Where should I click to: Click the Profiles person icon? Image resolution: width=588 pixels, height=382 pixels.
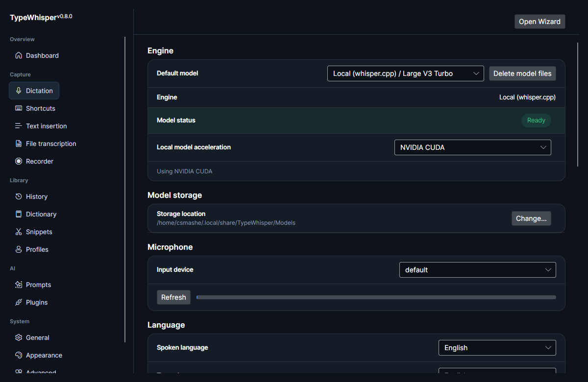click(x=19, y=249)
